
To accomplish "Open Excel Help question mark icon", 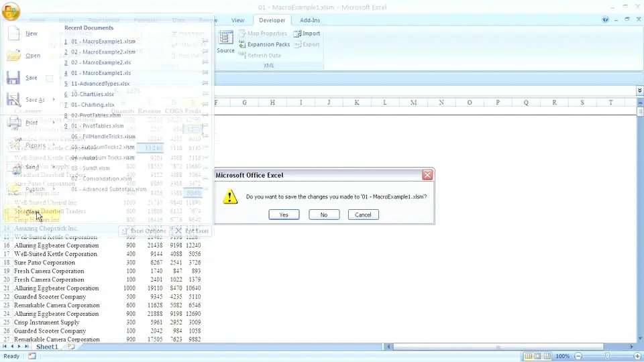I will 605,19.
